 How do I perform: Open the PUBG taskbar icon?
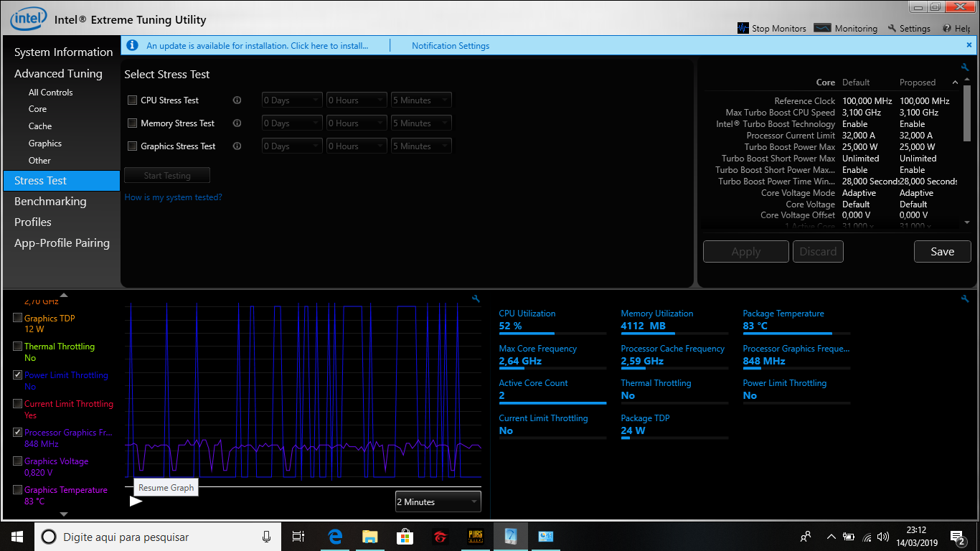point(476,537)
